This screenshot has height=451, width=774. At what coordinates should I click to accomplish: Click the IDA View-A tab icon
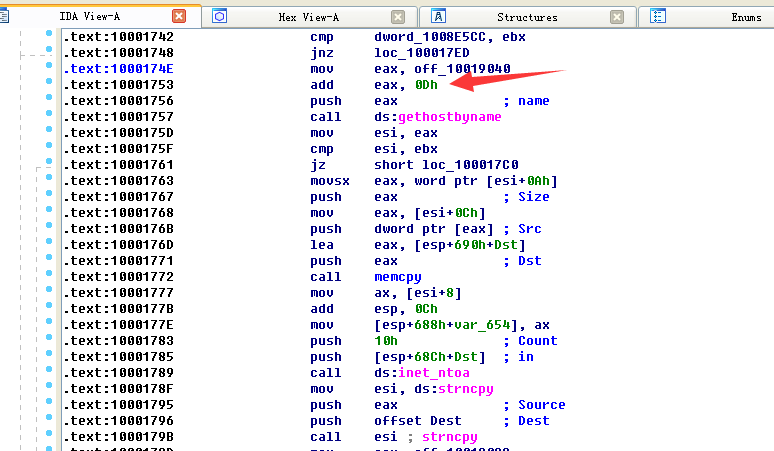click(4, 16)
